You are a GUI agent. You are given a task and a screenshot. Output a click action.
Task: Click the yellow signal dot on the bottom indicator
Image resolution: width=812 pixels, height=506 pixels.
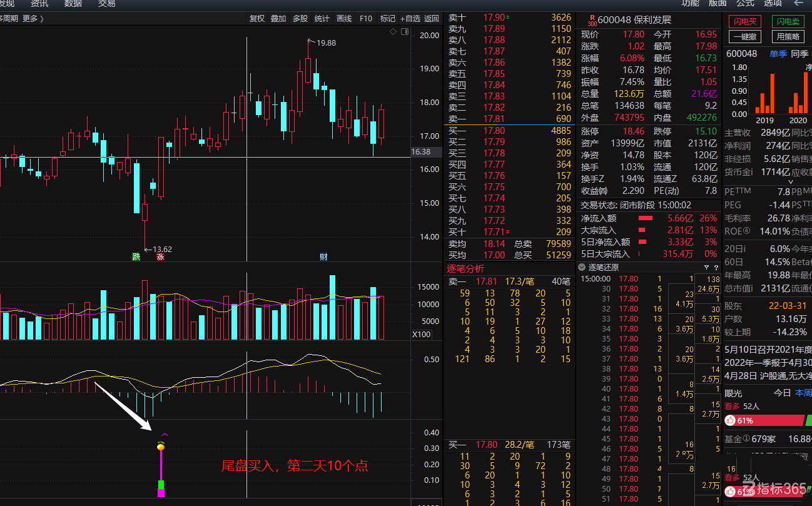click(161, 446)
